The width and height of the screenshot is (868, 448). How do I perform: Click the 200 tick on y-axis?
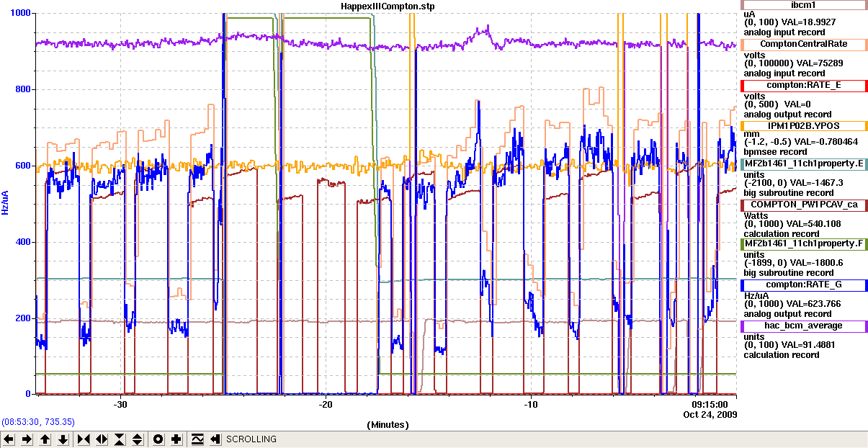click(24, 318)
